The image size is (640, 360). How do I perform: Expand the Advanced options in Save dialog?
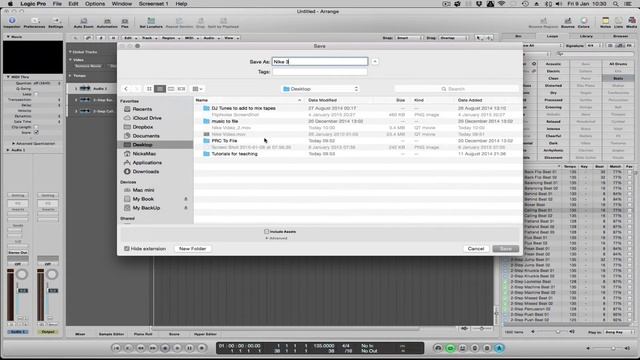point(276,238)
